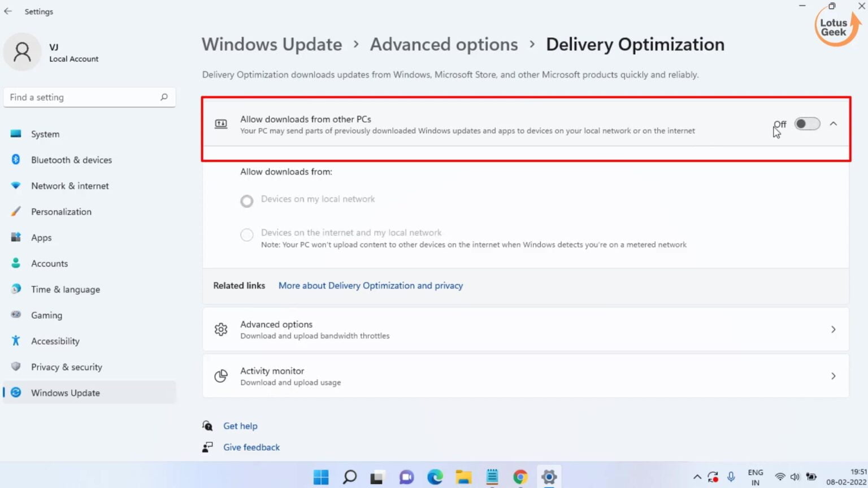This screenshot has width=868, height=488.
Task: Click the Settings gear on the taskbar
Action: (549, 477)
